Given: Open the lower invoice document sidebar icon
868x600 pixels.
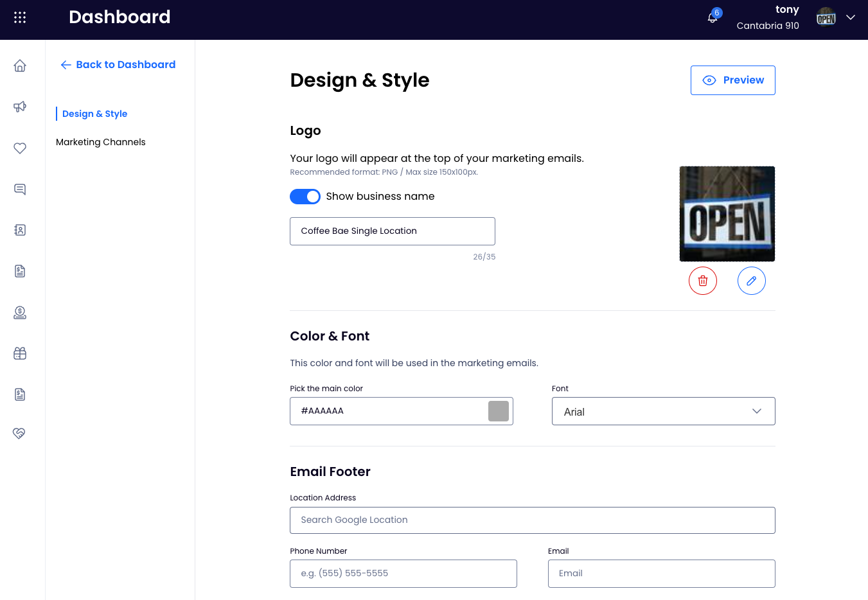Looking at the screenshot, I should [20, 394].
